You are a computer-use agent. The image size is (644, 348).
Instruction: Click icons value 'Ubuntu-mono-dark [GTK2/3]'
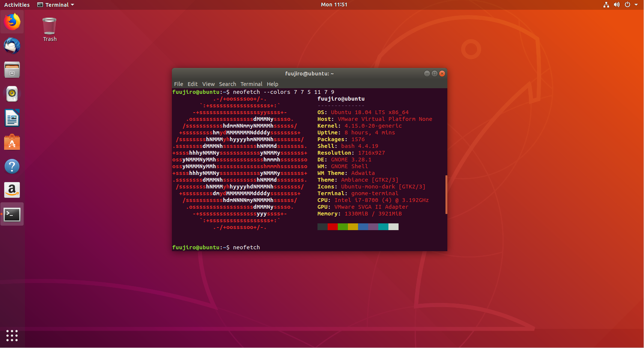[x=383, y=187]
